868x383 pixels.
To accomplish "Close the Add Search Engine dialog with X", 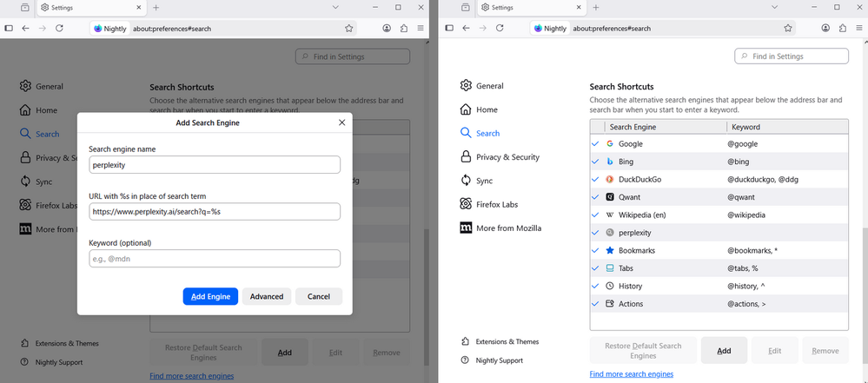I will tap(341, 122).
